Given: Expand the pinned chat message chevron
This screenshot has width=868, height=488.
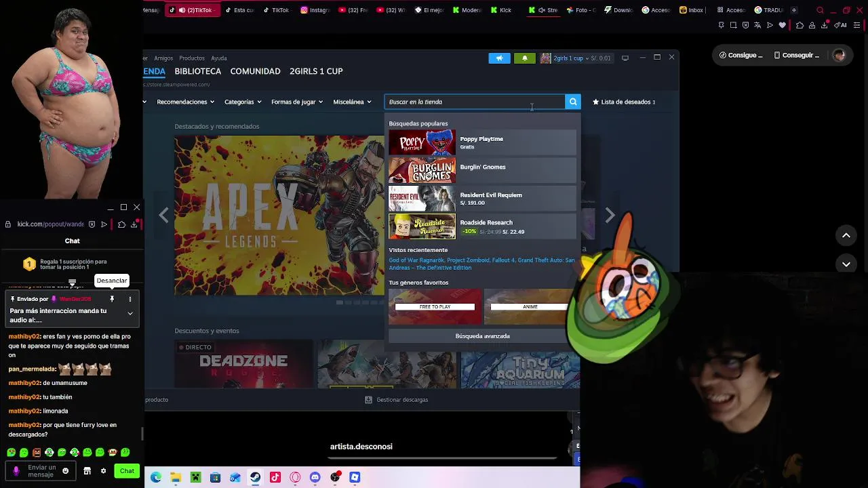Looking at the screenshot, I should coord(130,314).
